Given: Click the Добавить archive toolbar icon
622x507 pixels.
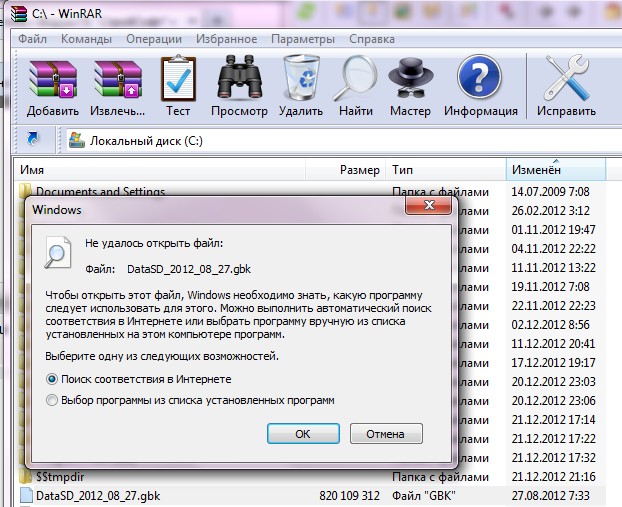Looking at the screenshot, I should pos(53,79).
